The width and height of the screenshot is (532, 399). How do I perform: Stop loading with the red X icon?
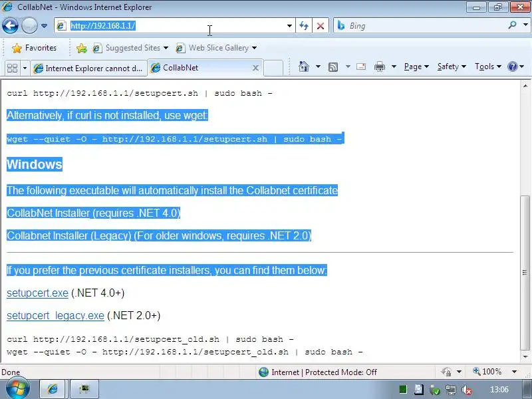click(x=321, y=26)
